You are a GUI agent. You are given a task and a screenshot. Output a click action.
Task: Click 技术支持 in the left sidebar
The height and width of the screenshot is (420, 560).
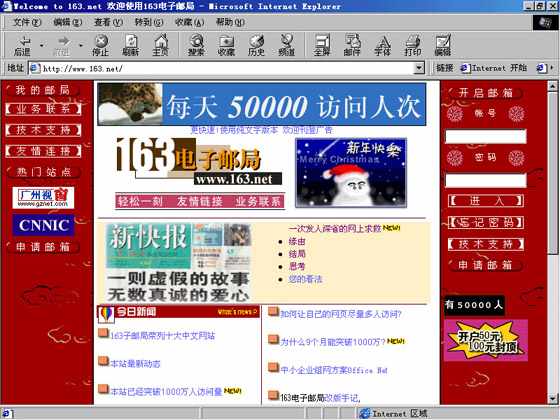[x=43, y=130]
